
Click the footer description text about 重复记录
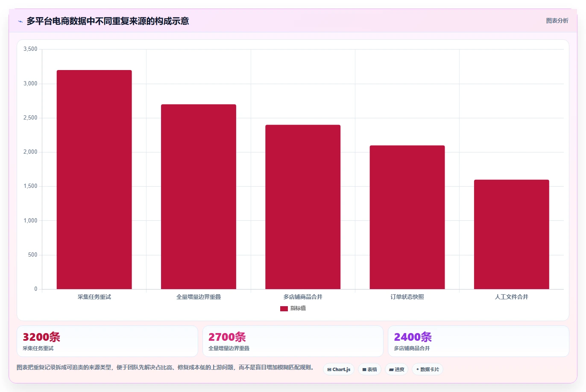pyautogui.click(x=166, y=367)
